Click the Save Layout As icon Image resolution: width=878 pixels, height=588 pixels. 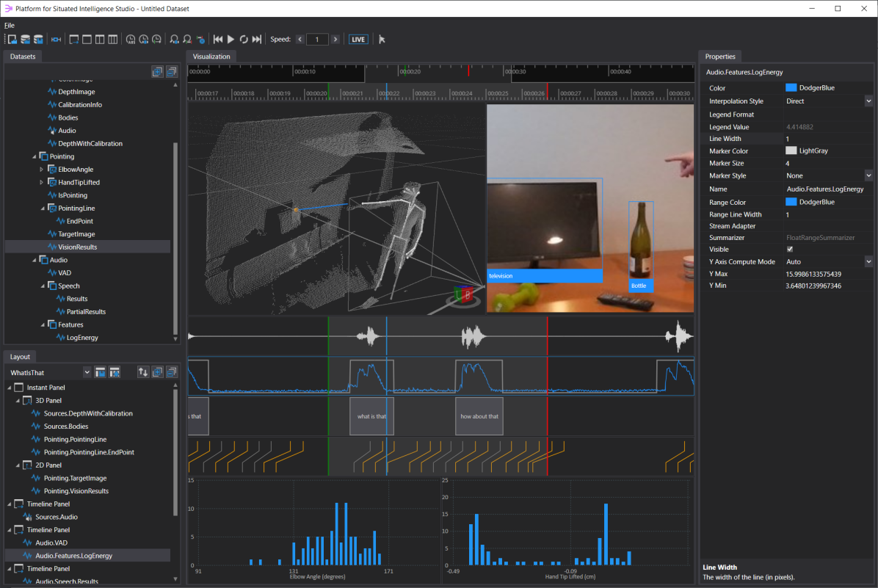(x=115, y=372)
